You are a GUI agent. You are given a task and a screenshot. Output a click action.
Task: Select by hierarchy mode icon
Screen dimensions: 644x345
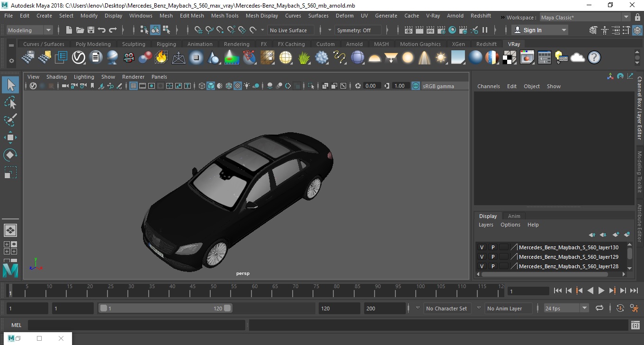point(144,30)
